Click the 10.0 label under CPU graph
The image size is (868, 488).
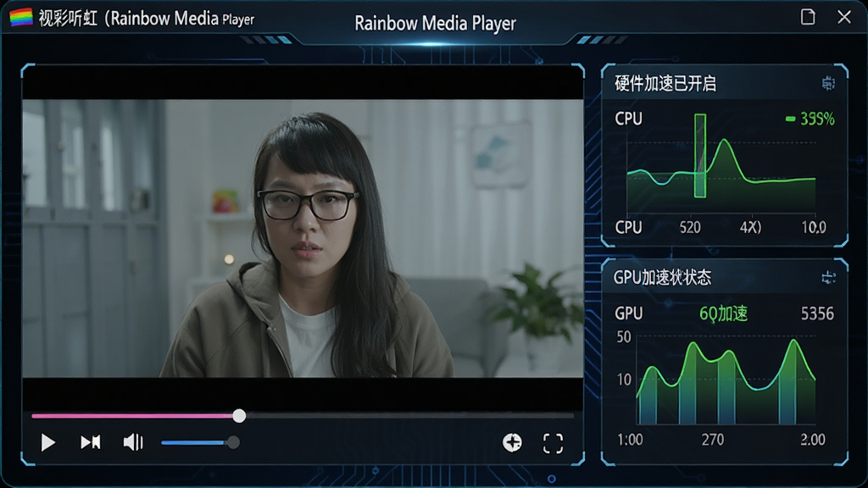(814, 227)
